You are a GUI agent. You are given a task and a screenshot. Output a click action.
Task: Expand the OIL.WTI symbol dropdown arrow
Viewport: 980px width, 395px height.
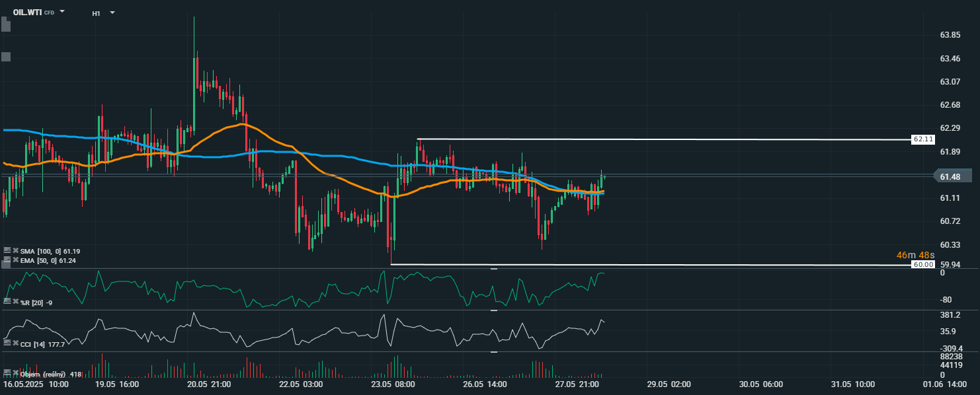(62, 12)
